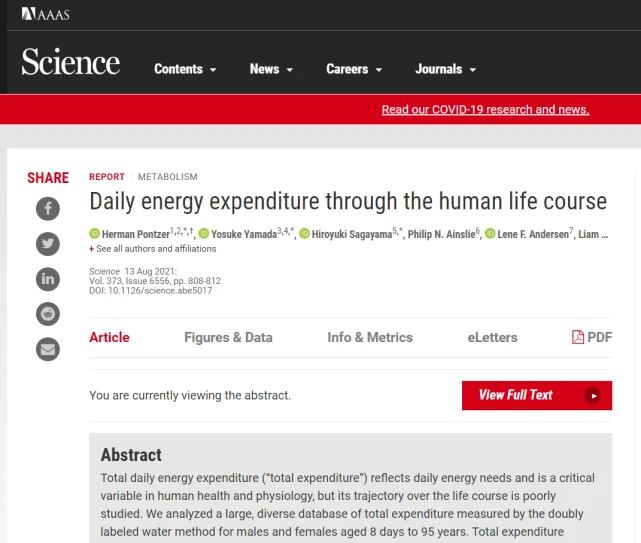Switch to Figures & Data tab

(x=228, y=337)
